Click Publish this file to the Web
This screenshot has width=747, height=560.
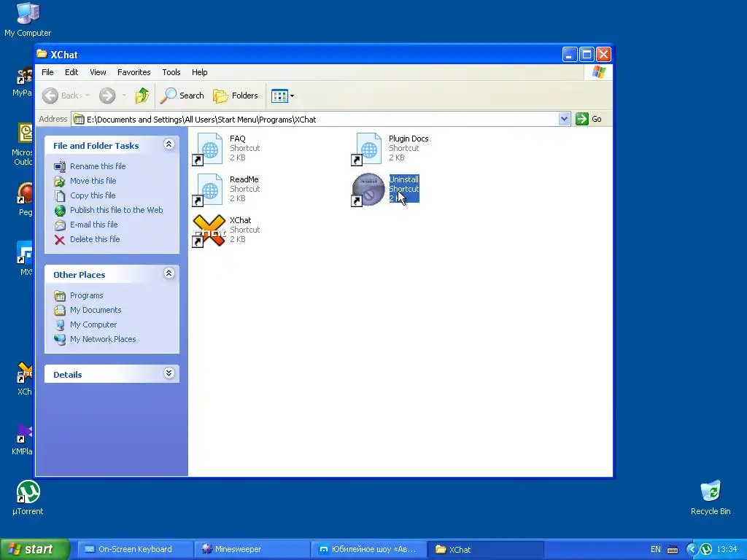point(116,210)
